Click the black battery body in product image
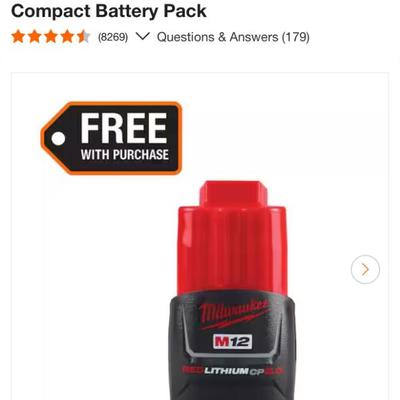 232,347
